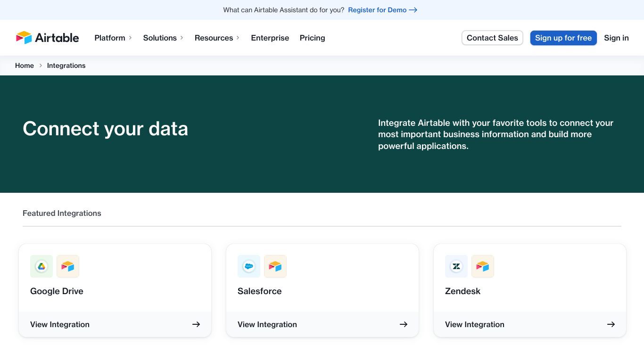
Task: Click the arrow on Salesforce View Integration
Action: [404, 324]
